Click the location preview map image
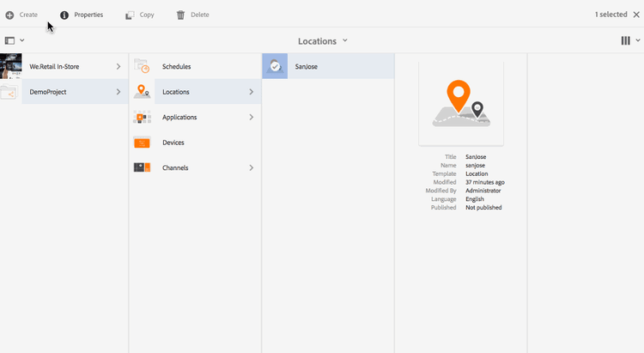Viewport: 644px width, 353px height. tap(461, 104)
